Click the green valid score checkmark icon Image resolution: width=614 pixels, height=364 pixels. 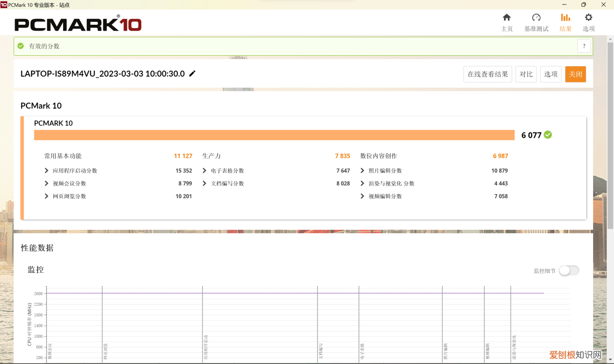21,46
